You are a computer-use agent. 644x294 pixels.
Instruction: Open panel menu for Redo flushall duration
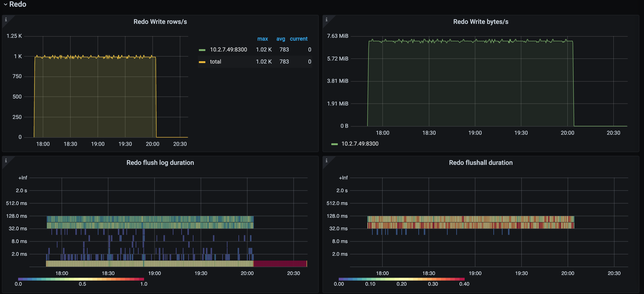click(480, 163)
